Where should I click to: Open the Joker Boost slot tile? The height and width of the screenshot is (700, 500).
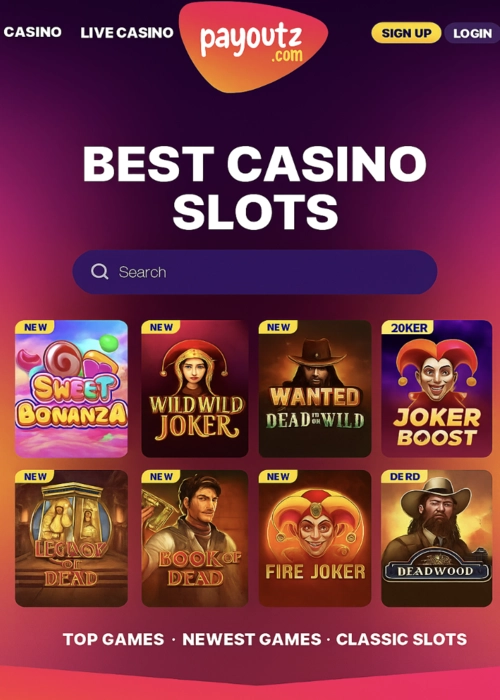point(437,388)
